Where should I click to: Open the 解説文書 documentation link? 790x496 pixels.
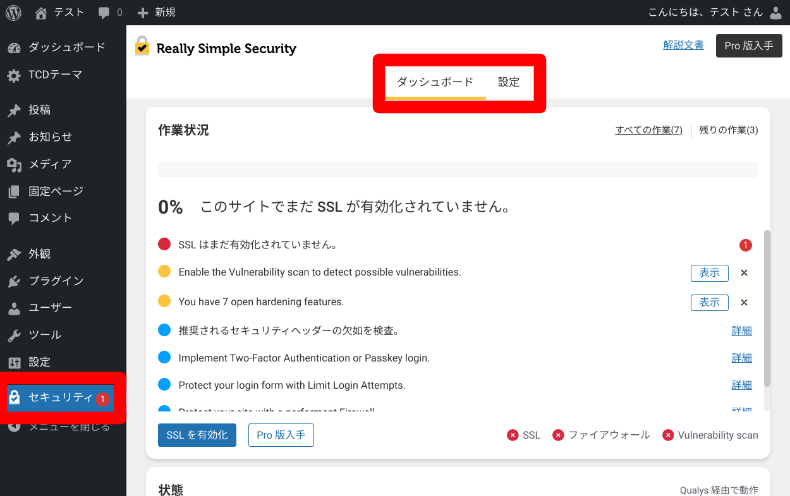683,46
